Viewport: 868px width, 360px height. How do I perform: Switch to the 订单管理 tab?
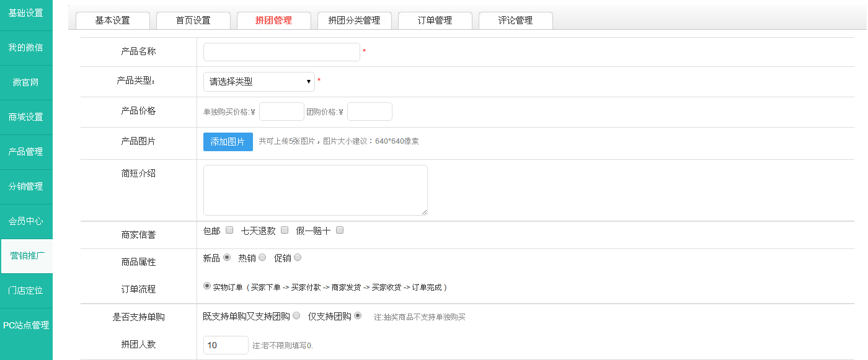435,20
